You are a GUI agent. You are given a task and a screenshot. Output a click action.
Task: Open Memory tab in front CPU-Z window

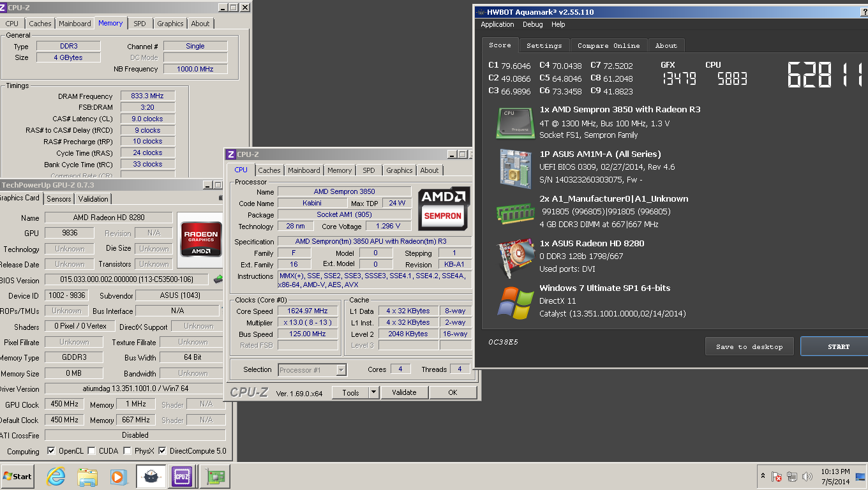[340, 170]
